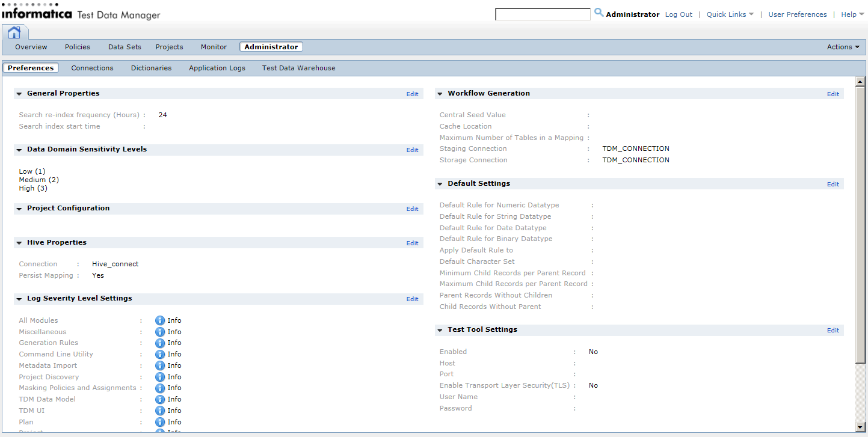
Task: Open User Preferences link
Action: (798, 14)
